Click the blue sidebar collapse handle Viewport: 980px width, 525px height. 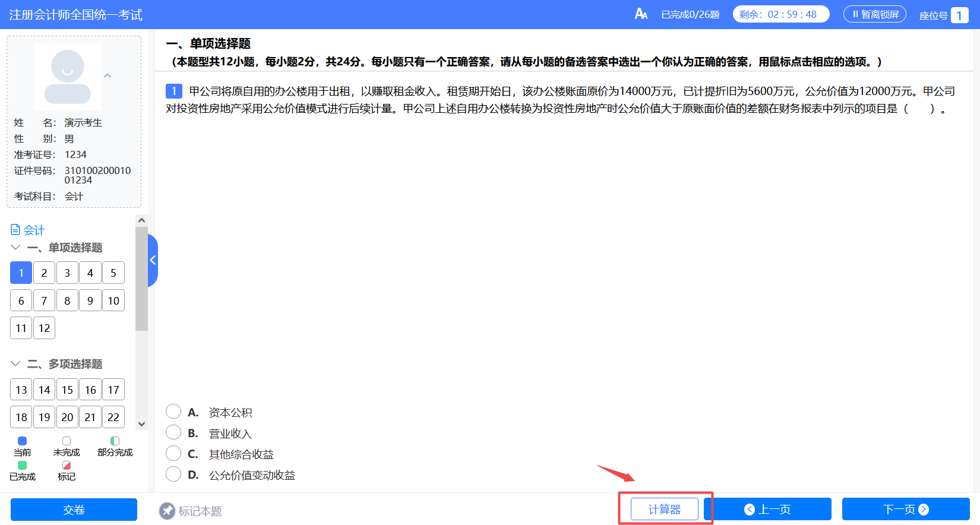(x=153, y=260)
